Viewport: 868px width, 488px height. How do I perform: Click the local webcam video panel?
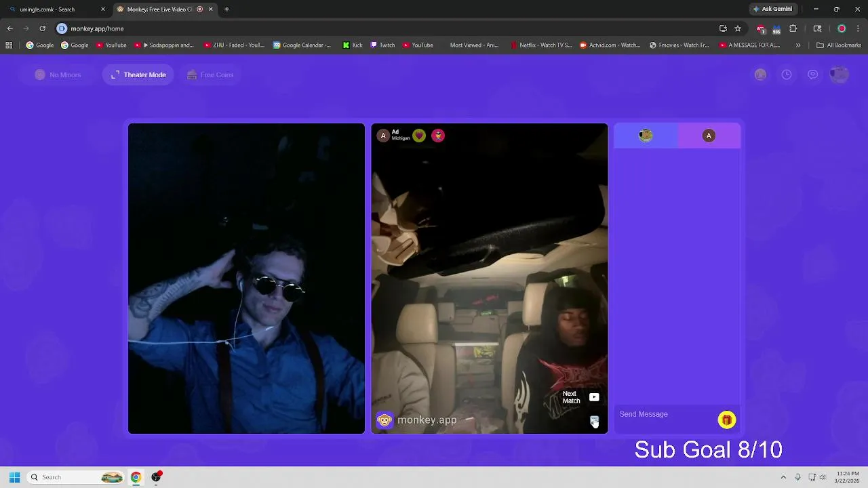pyautogui.click(x=246, y=279)
